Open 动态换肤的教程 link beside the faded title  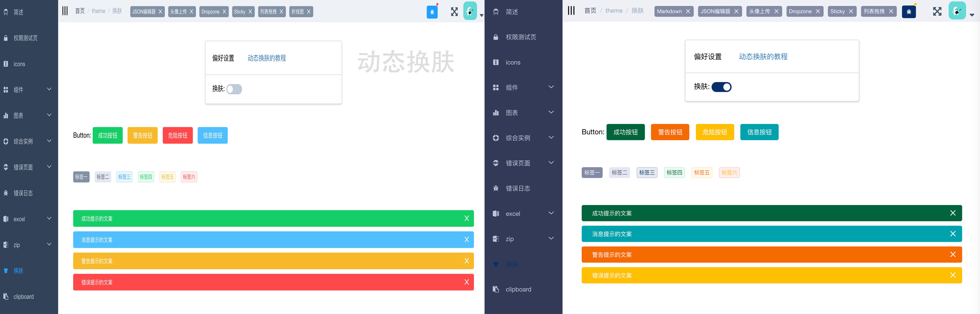267,58
